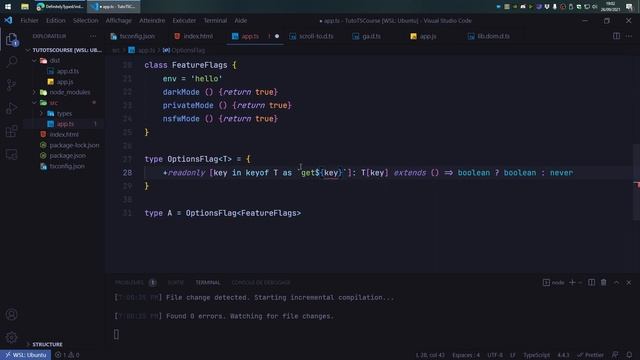Open the Terminal menu
This screenshot has width=640, height=360.
coord(215,20)
